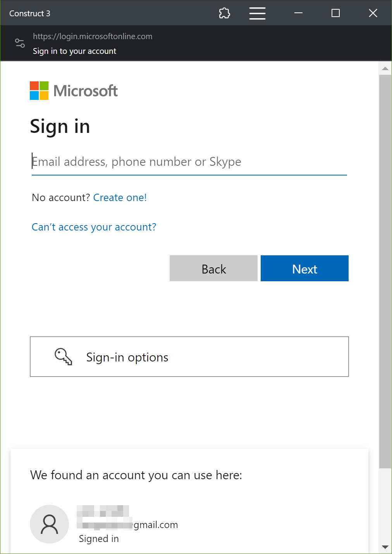Viewport: 392px width, 554px height.
Task: Click the scrollbar down arrow
Action: (x=385, y=547)
